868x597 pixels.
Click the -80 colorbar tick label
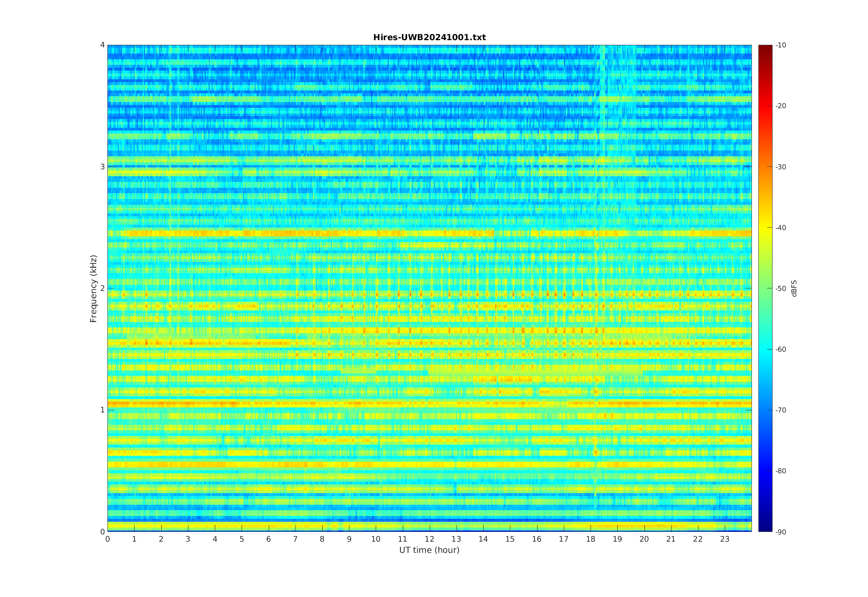(x=780, y=471)
